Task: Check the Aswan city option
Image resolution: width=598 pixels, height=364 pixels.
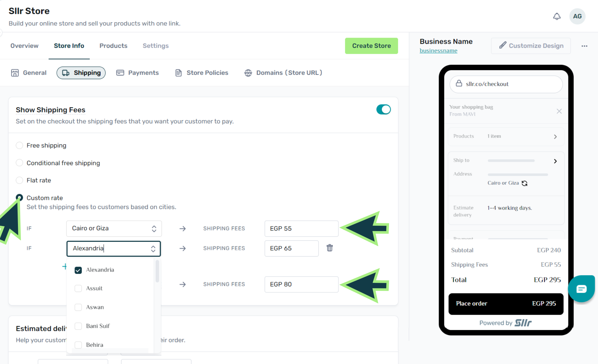Action: [x=78, y=307]
